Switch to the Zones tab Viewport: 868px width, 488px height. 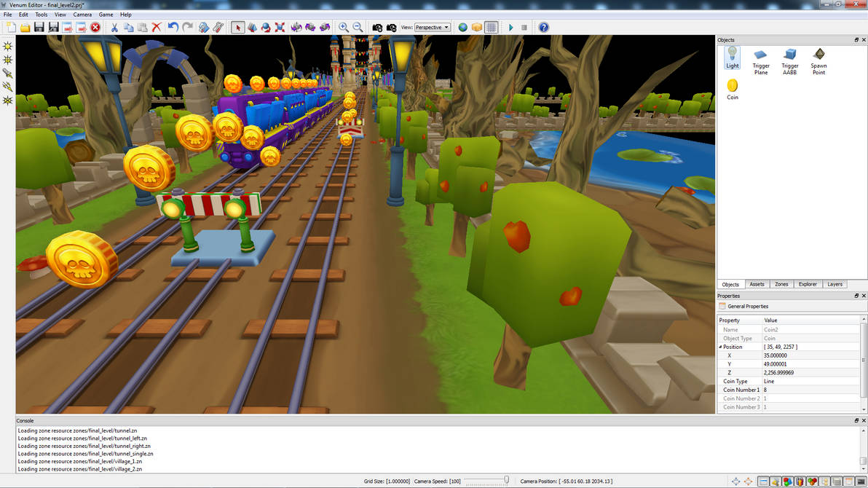coord(781,284)
